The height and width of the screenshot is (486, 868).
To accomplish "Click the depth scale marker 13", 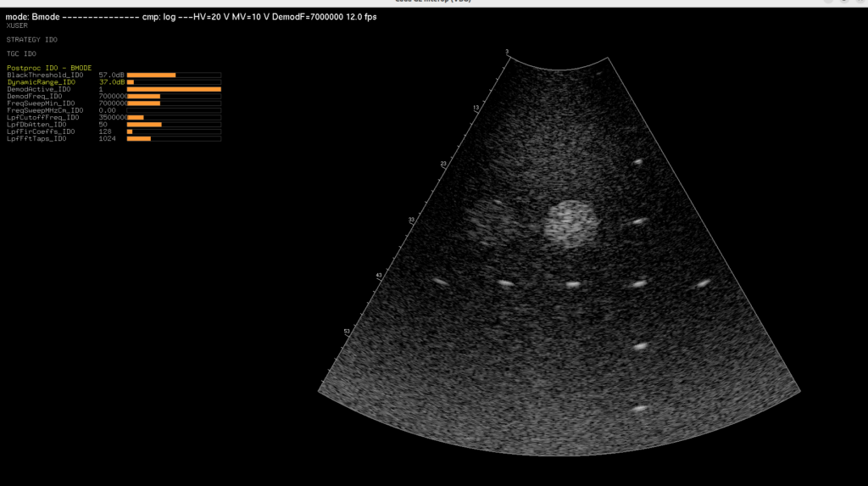I will point(476,108).
